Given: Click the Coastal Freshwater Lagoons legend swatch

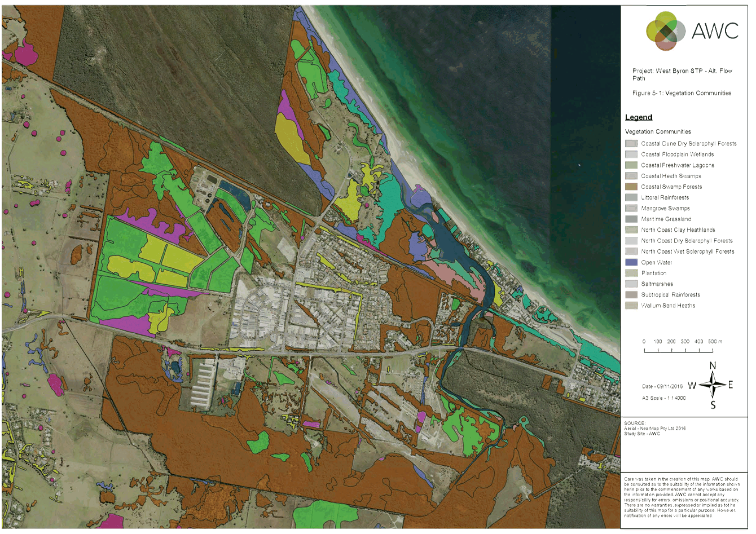Looking at the screenshot, I should (x=631, y=165).
